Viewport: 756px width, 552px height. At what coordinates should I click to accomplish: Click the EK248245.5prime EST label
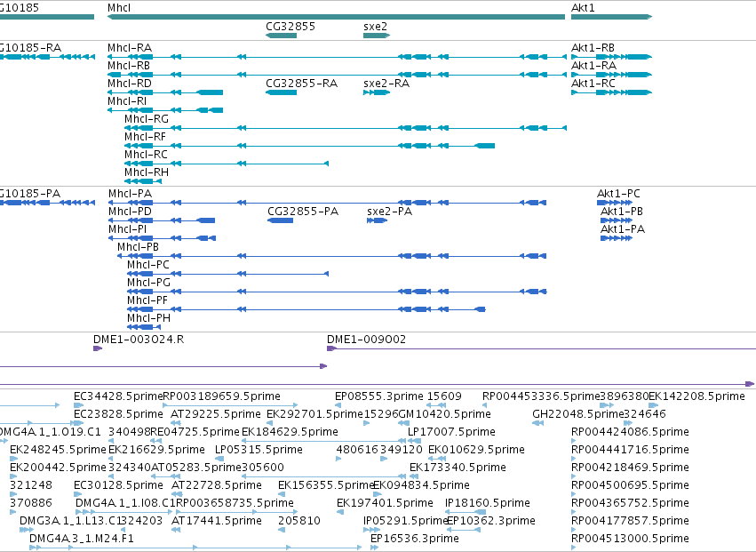pos(58,450)
